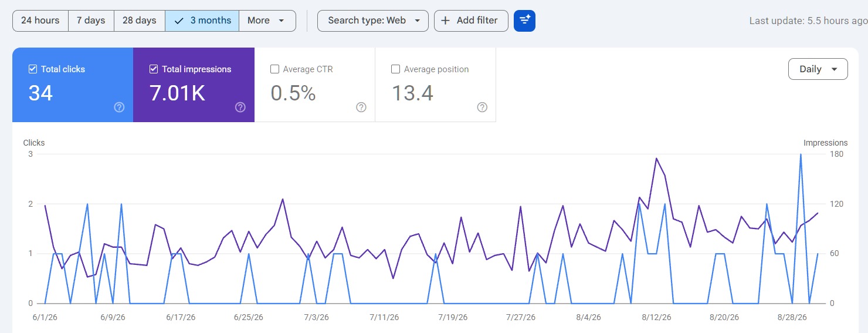Uncheck the Total impressions checkbox
The image size is (868, 333).
coord(154,69)
